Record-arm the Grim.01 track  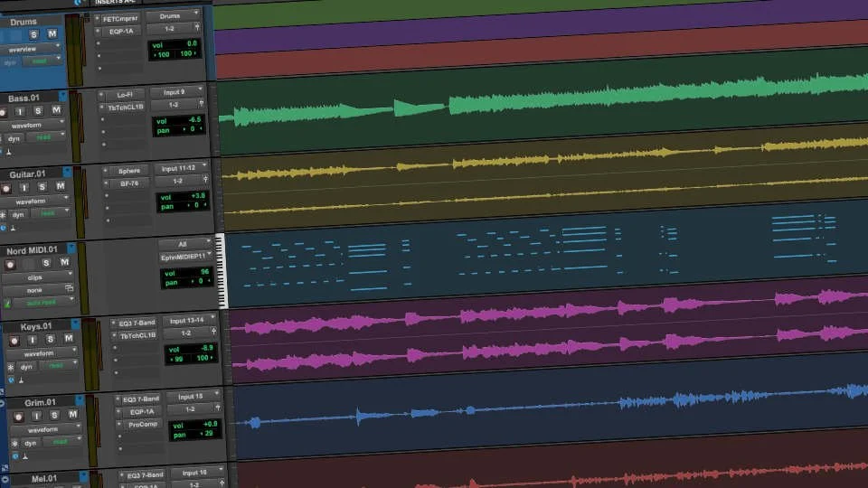[x=18, y=417]
